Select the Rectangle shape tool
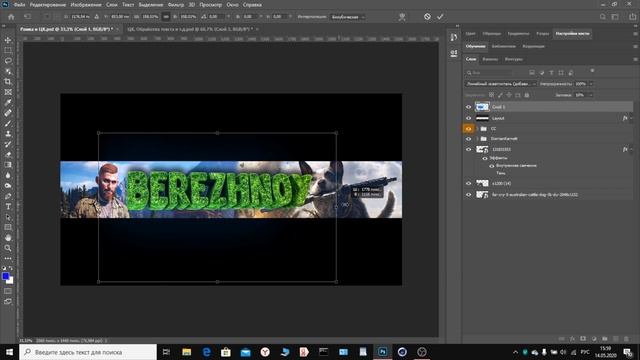The height and width of the screenshot is (360, 640). (x=8, y=227)
